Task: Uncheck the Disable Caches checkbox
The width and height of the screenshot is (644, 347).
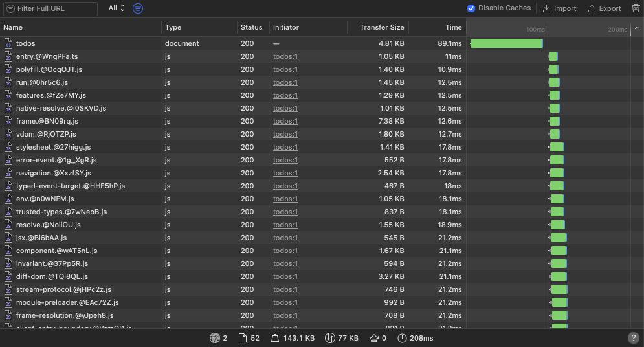Action: pyautogui.click(x=471, y=8)
